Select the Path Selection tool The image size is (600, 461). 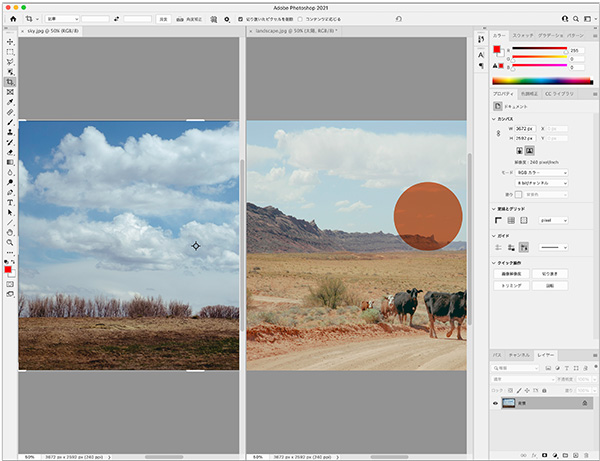[x=10, y=212]
